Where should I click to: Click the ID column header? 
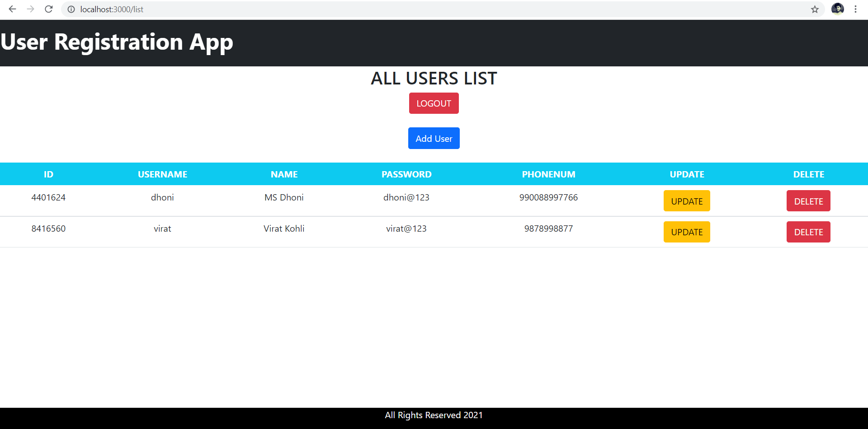pyautogui.click(x=48, y=174)
